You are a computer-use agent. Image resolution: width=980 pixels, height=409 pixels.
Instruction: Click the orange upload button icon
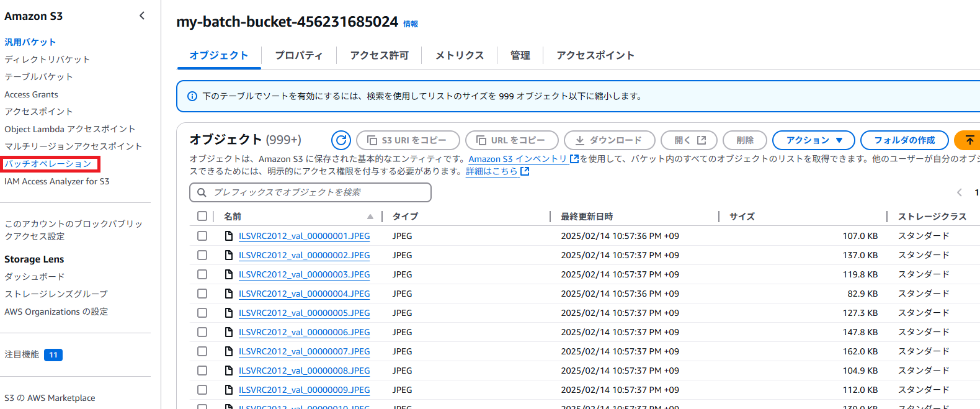click(x=969, y=140)
